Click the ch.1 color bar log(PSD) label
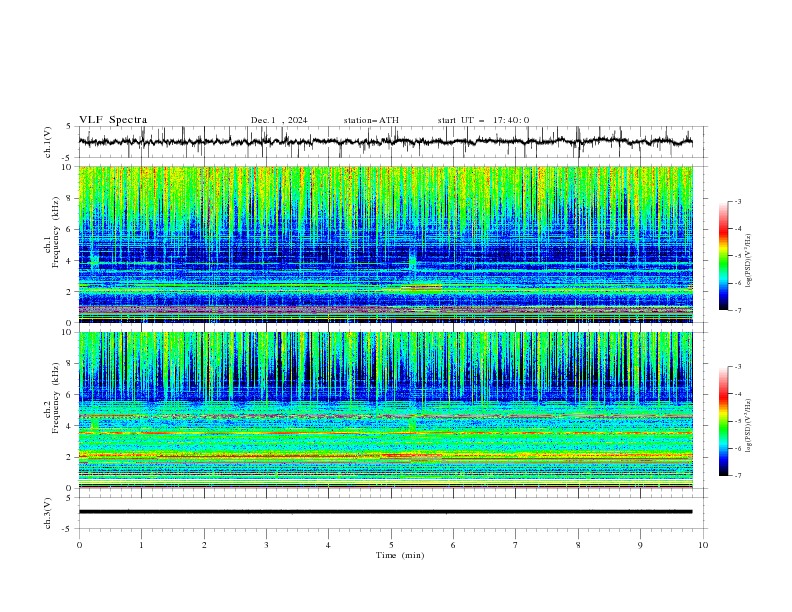The image size is (792, 612). click(748, 261)
